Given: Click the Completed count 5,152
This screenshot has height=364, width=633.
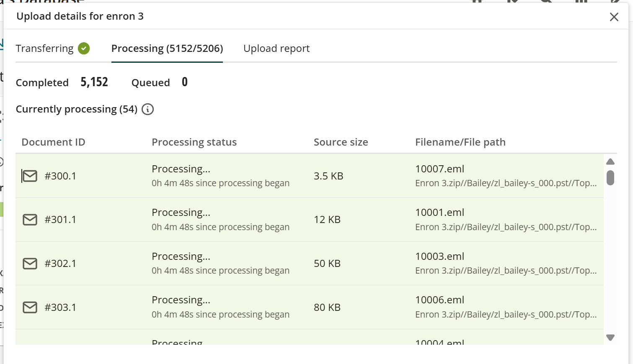Looking at the screenshot, I should (94, 82).
